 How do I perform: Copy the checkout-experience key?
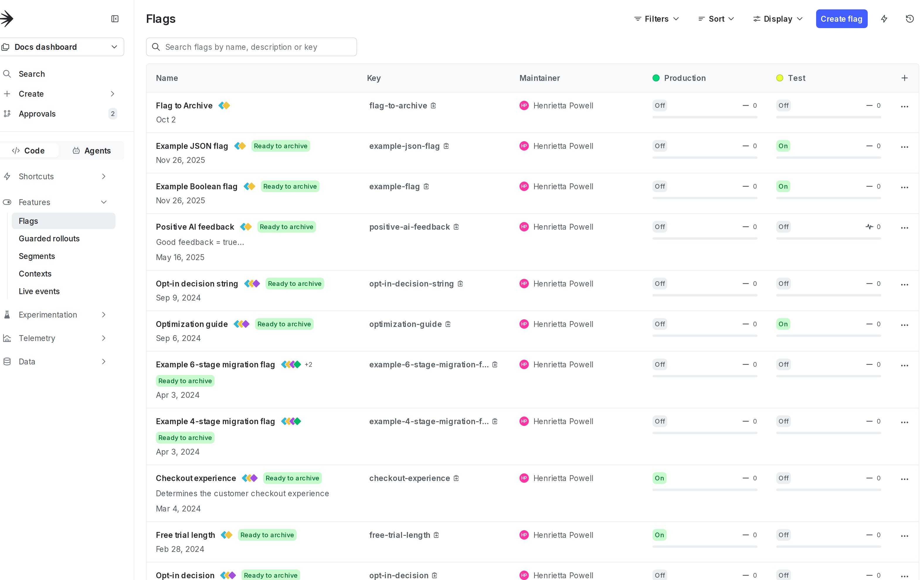click(x=456, y=478)
